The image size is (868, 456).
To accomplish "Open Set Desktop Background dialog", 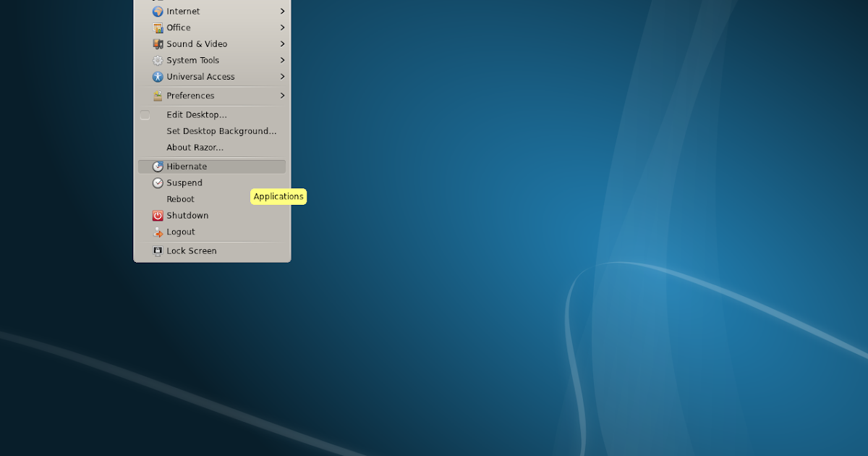I will coord(221,131).
